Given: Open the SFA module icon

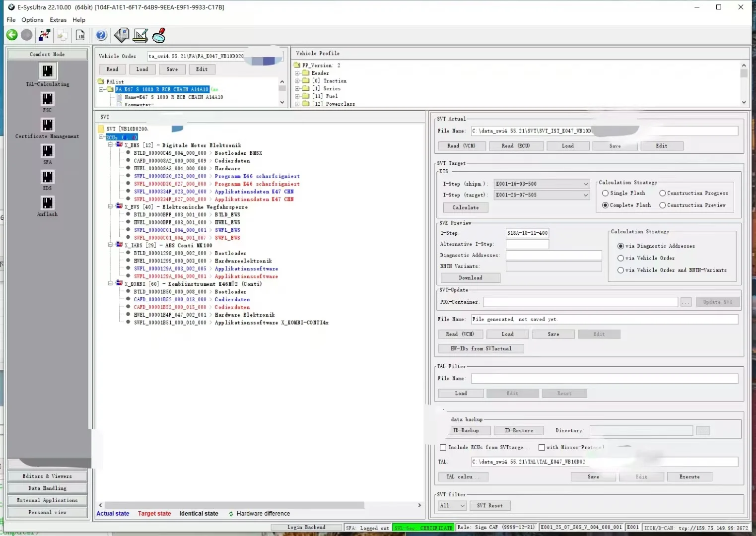Looking at the screenshot, I should click(x=48, y=150).
